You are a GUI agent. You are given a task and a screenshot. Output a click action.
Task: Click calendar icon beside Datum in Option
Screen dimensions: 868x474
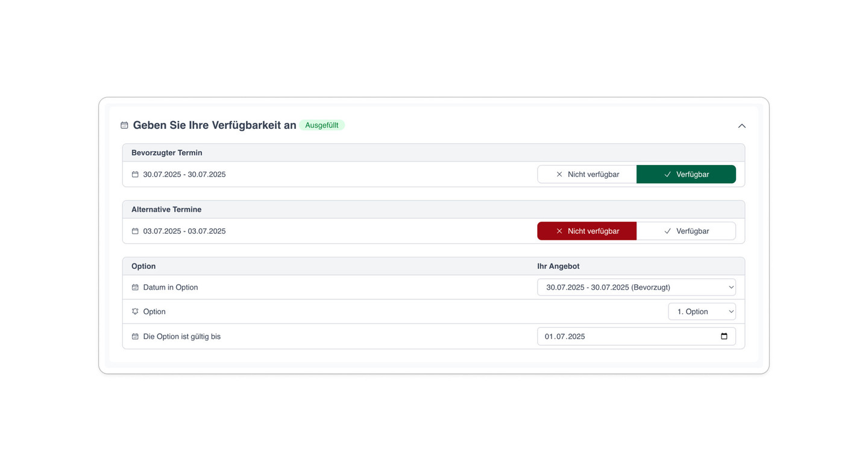click(x=135, y=287)
